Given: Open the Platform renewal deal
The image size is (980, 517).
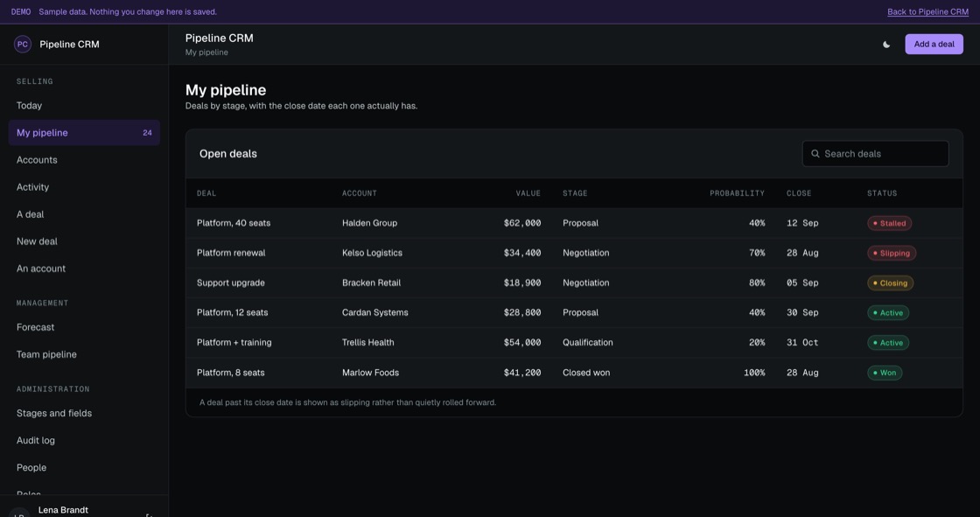Looking at the screenshot, I should (231, 253).
